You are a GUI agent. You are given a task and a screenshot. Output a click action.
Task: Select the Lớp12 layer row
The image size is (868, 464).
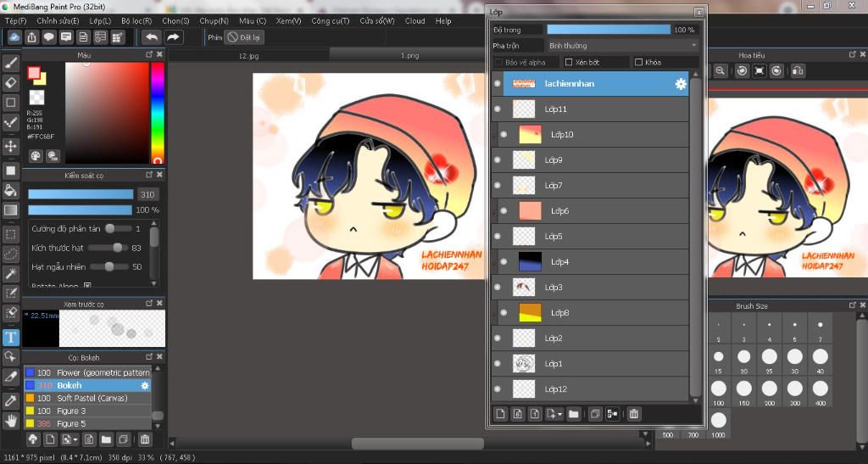click(x=590, y=389)
